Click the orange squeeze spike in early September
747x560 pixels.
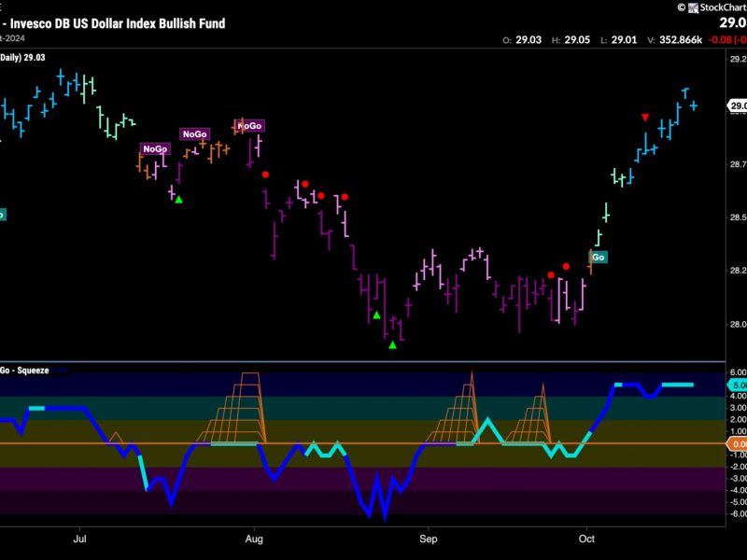pyautogui.click(x=453, y=408)
